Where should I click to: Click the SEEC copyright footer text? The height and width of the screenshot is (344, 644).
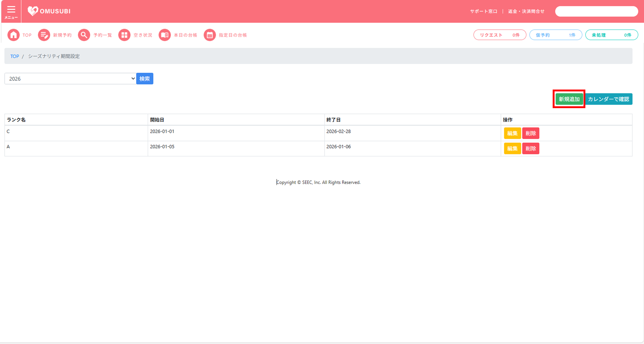pos(318,183)
